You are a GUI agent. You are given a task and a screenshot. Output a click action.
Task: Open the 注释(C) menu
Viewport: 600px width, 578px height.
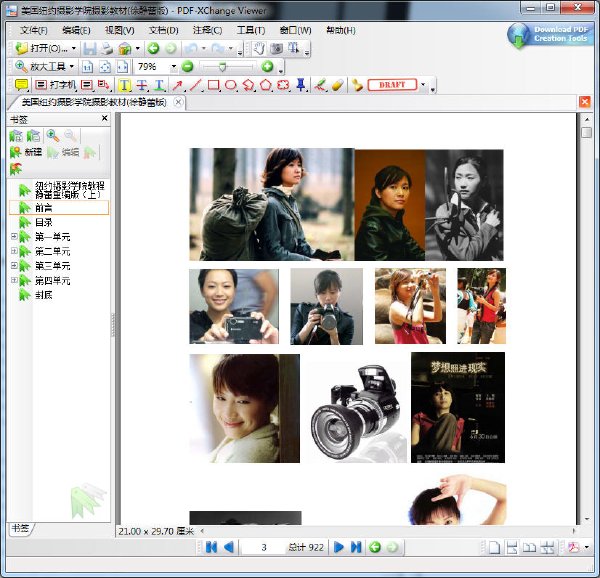[x=207, y=30]
